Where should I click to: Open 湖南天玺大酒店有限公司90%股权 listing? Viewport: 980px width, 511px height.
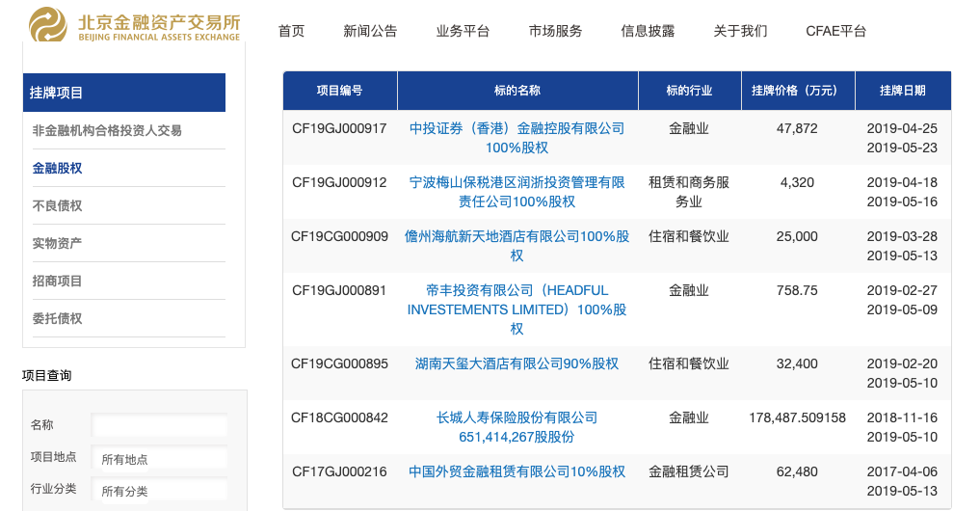(x=516, y=363)
